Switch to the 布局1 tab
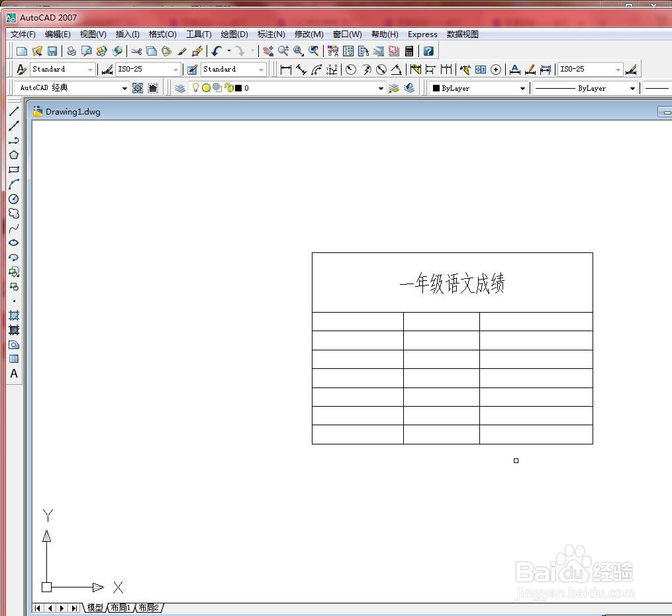 point(121,607)
